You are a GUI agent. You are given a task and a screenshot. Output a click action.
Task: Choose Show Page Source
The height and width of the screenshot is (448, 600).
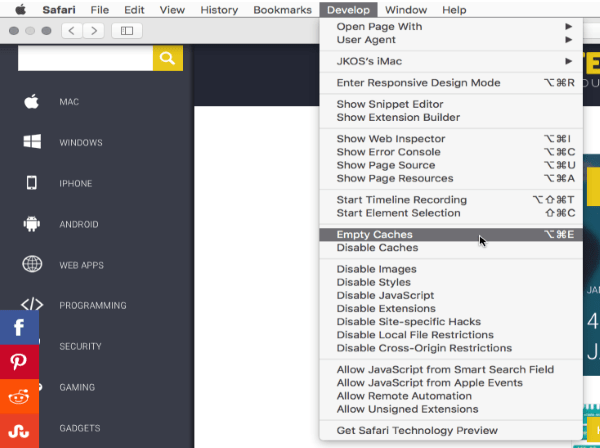click(x=451, y=165)
